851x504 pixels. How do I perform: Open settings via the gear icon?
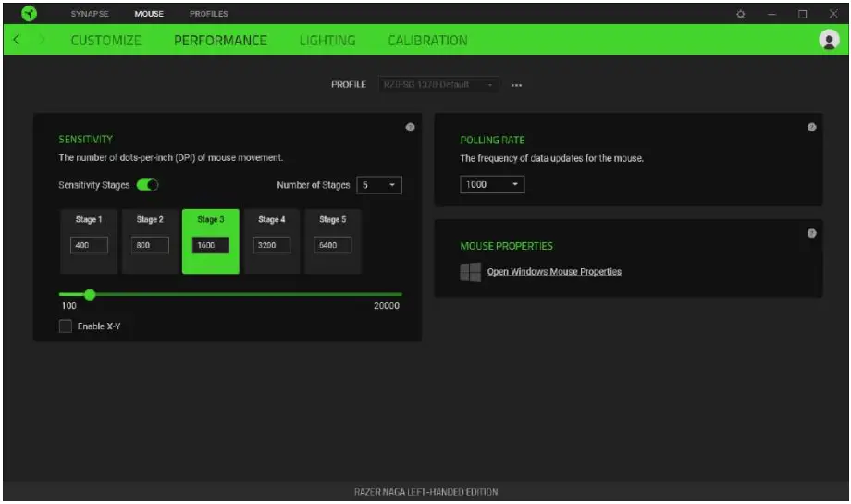click(x=740, y=14)
